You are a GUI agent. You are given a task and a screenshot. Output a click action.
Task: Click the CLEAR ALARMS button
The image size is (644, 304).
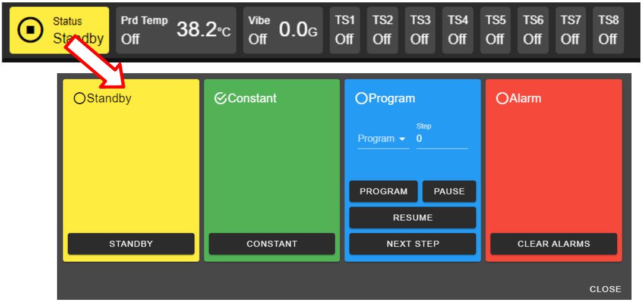(x=554, y=244)
